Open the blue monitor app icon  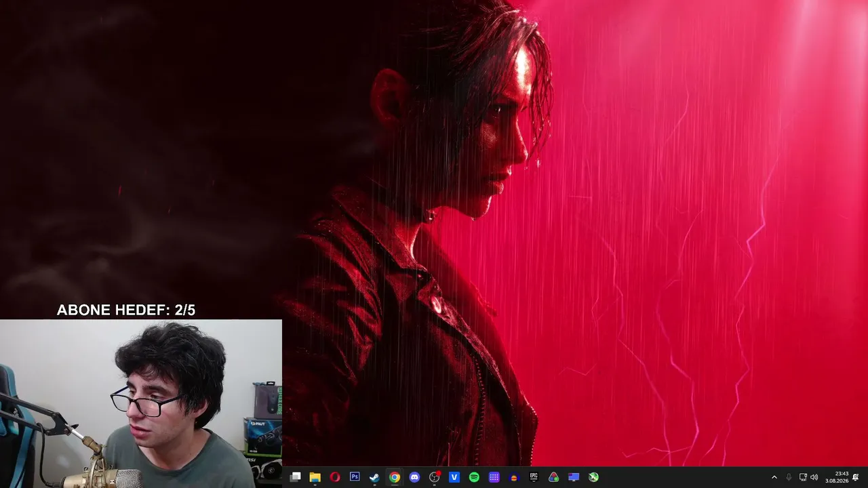coord(574,477)
